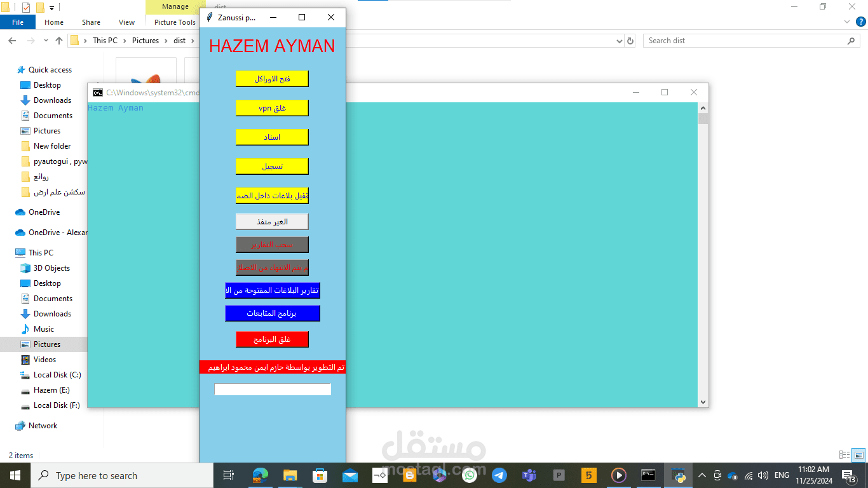Go back with Explorer back arrow
This screenshot has height=488, width=868.
click(x=12, y=41)
